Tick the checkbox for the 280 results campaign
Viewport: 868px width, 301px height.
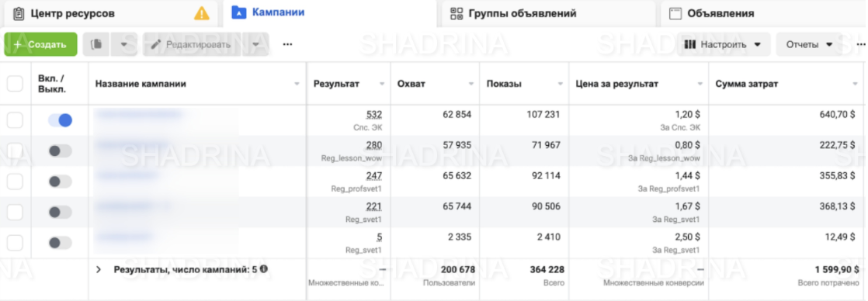(x=15, y=150)
